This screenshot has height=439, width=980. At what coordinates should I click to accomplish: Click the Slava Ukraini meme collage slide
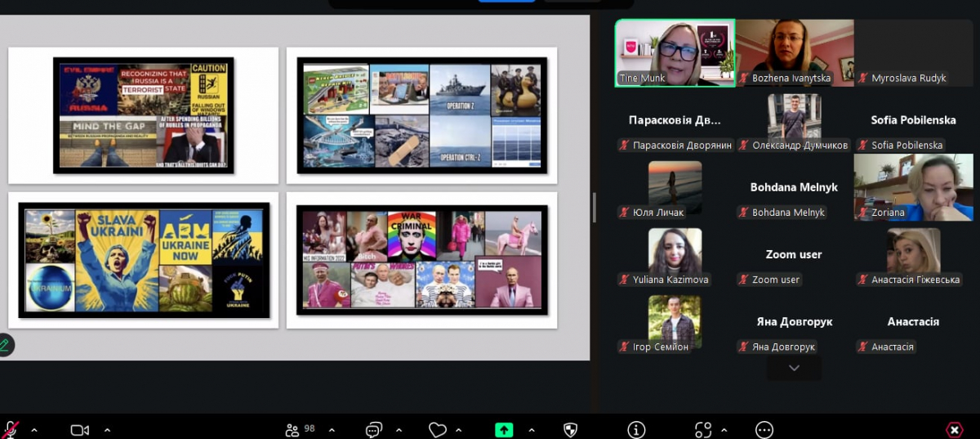coord(144,260)
